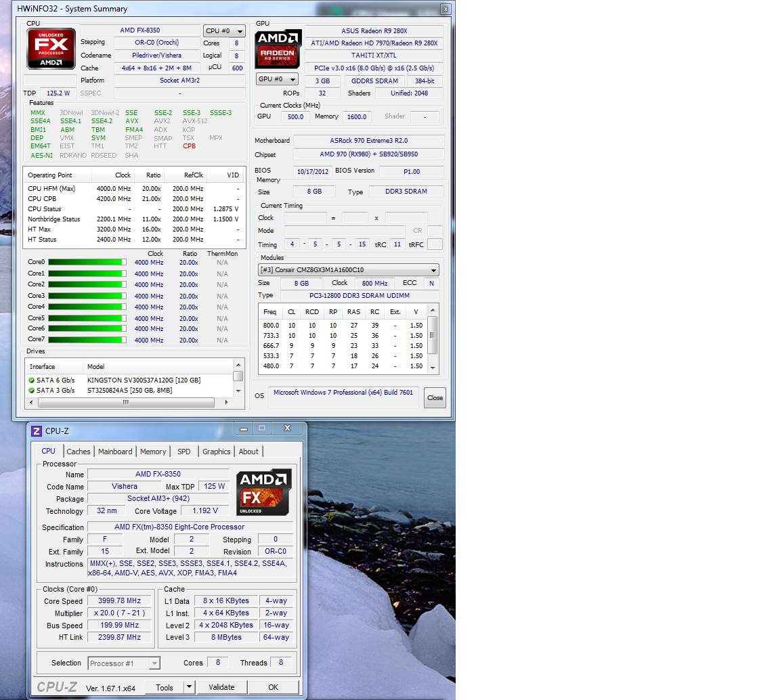The width and height of the screenshot is (780, 700).
Task: Click the Tools button in CPU-Z
Action: click(165, 687)
